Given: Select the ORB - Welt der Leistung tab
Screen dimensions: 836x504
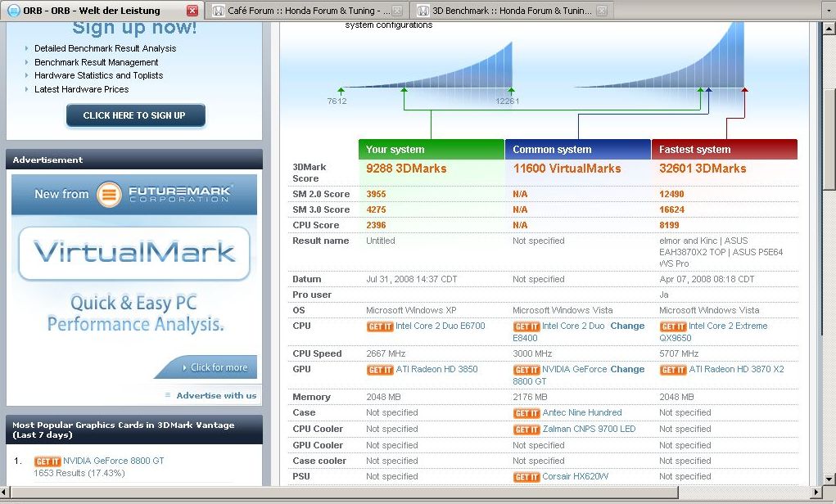Looking at the screenshot, I should (102, 11).
